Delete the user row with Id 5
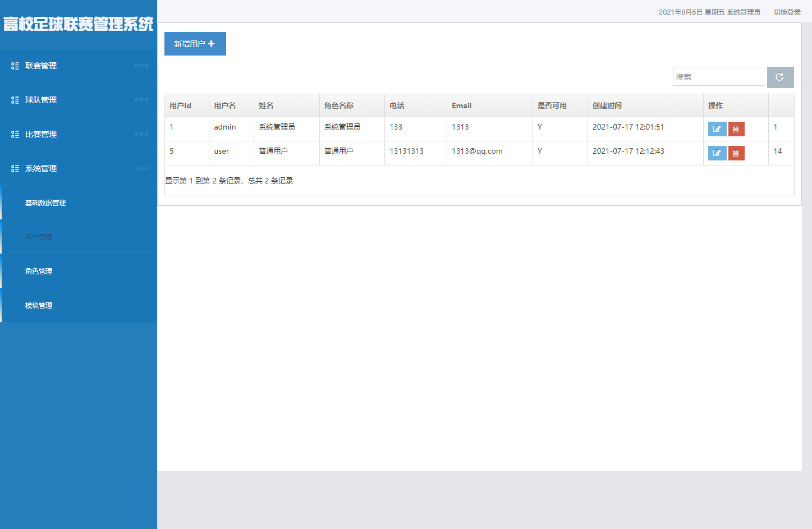812x529 pixels. pos(736,153)
